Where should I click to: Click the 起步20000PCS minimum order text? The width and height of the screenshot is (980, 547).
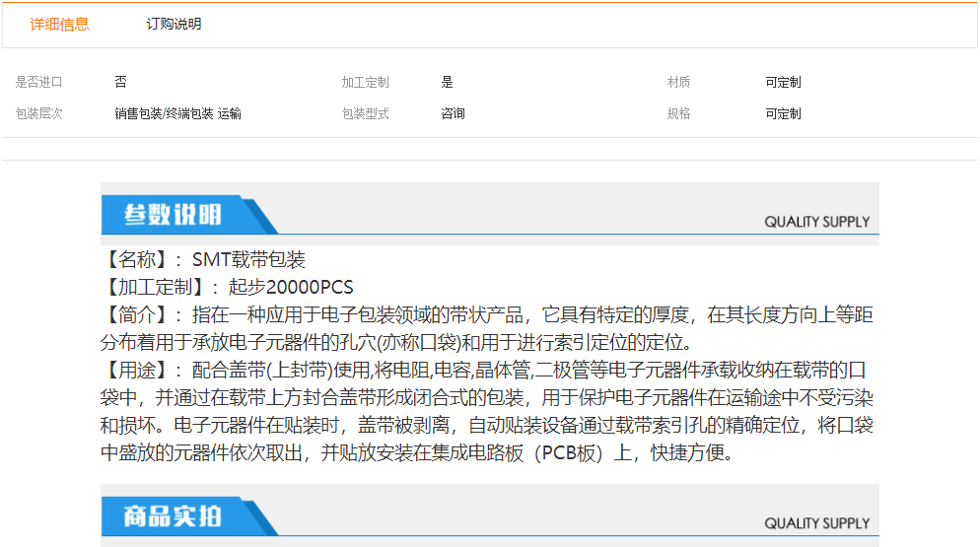click(x=291, y=288)
